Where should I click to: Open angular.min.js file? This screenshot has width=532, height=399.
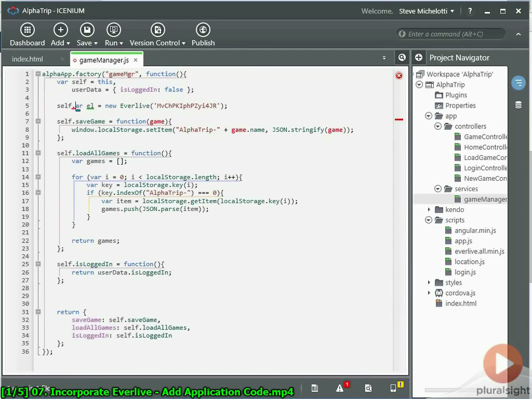(471, 231)
